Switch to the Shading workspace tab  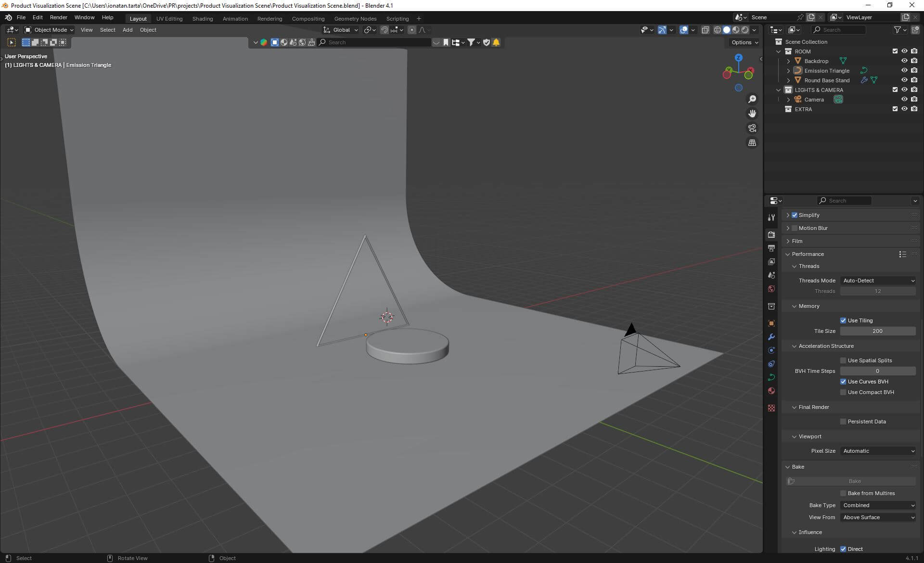(202, 19)
